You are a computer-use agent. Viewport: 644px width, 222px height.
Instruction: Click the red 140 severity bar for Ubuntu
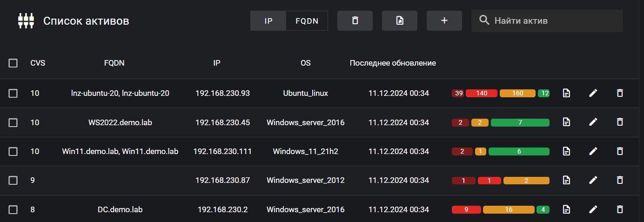[482, 93]
